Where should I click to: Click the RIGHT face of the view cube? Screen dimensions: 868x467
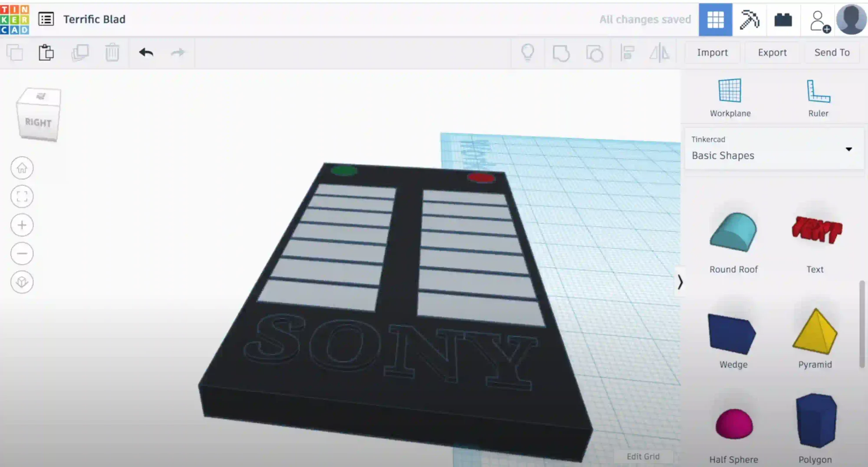(38, 122)
